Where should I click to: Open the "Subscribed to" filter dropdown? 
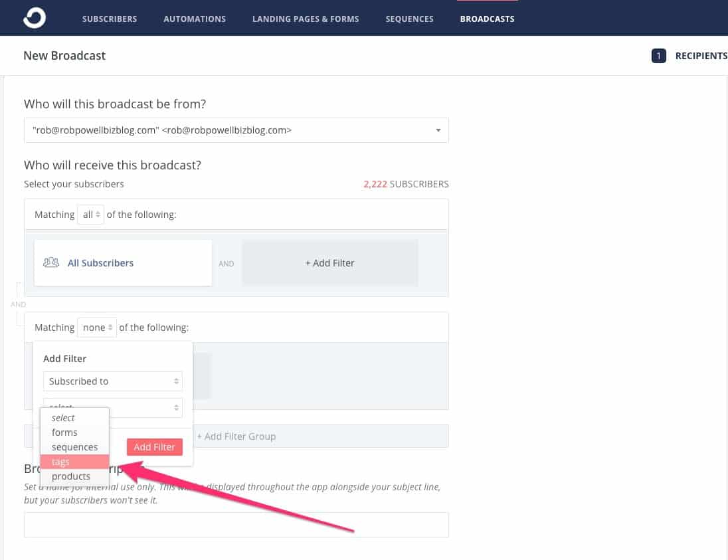[x=112, y=381]
